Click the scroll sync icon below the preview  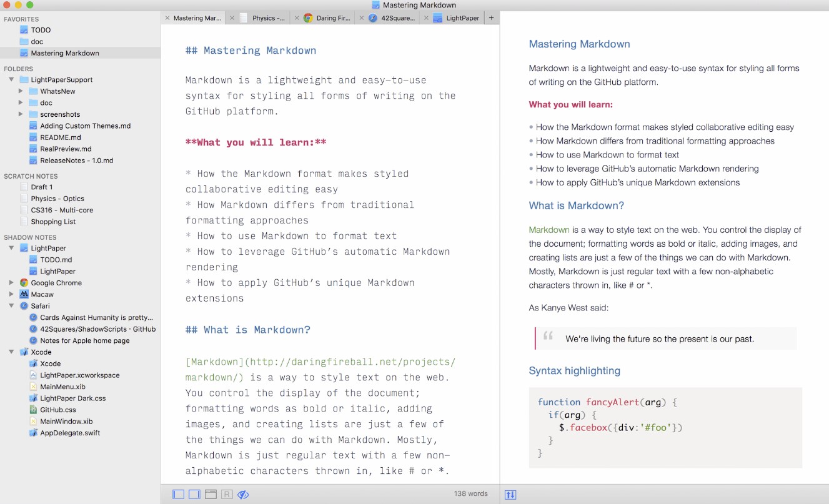pyautogui.click(x=510, y=494)
